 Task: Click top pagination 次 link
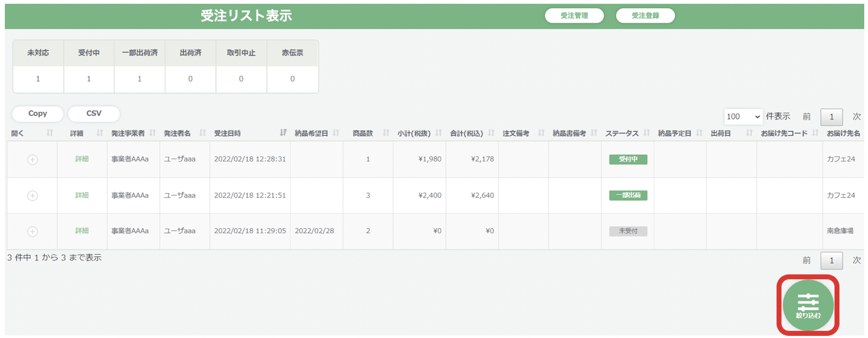coord(857,117)
